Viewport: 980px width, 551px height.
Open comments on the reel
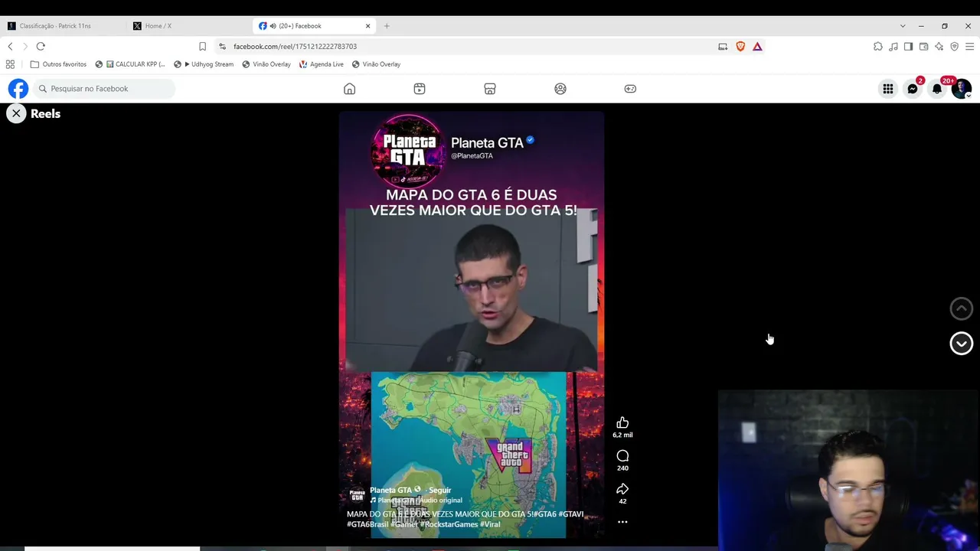(x=622, y=456)
